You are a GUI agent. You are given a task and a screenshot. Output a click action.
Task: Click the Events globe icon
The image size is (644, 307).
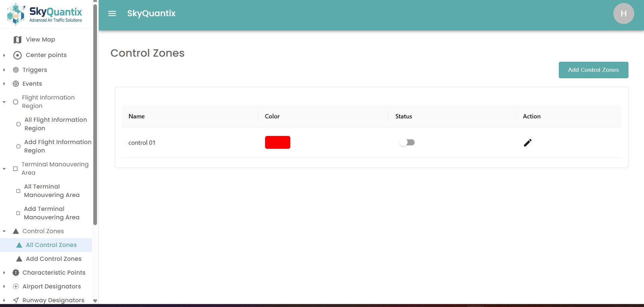[x=16, y=84]
